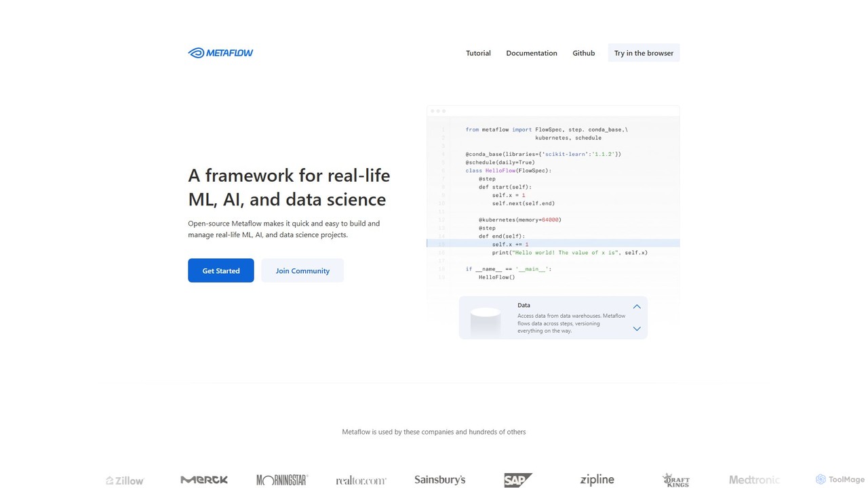
Task: Click the Data cylinder icon
Action: [x=485, y=321]
